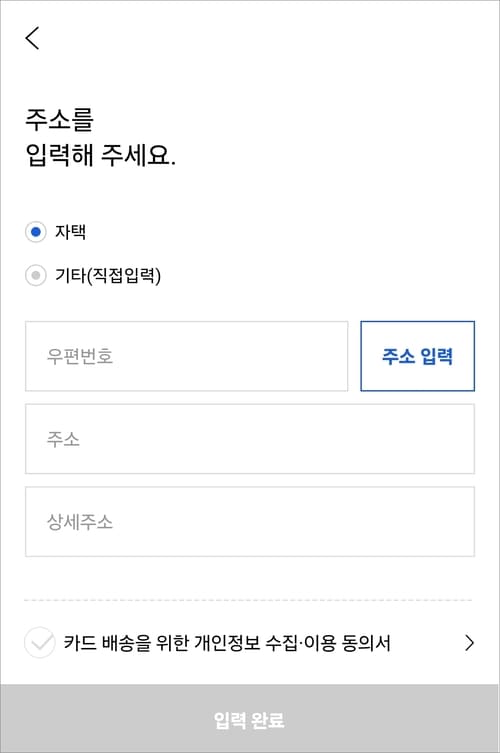The image size is (500, 753).
Task: Click the gray dot inside 기타 radio
Action: (x=36, y=275)
